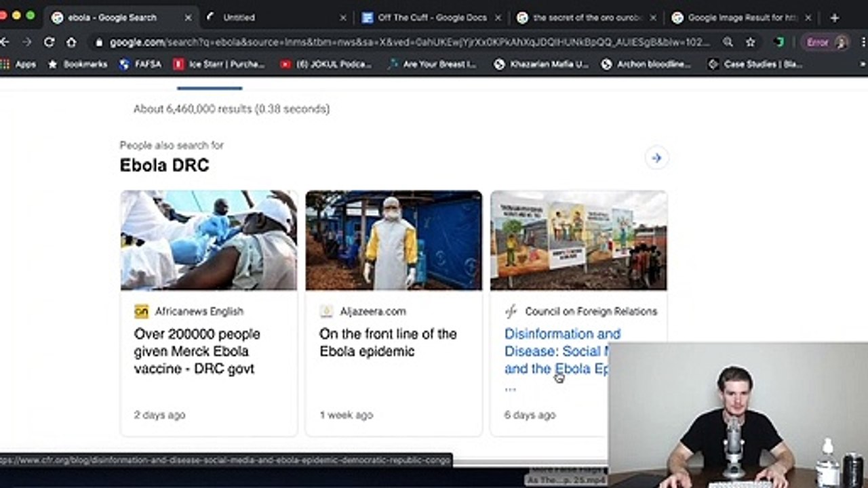
Task: Close the Google Image Result tab
Action: point(807,18)
